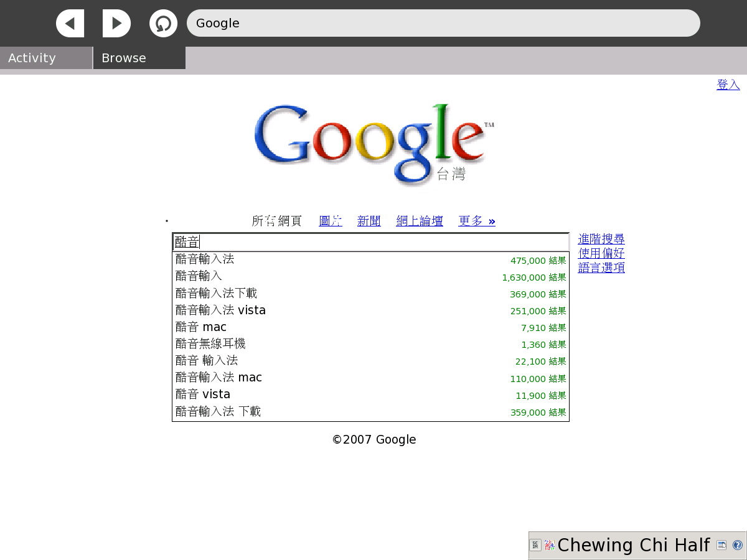Open the SCIM help icon

(x=737, y=545)
